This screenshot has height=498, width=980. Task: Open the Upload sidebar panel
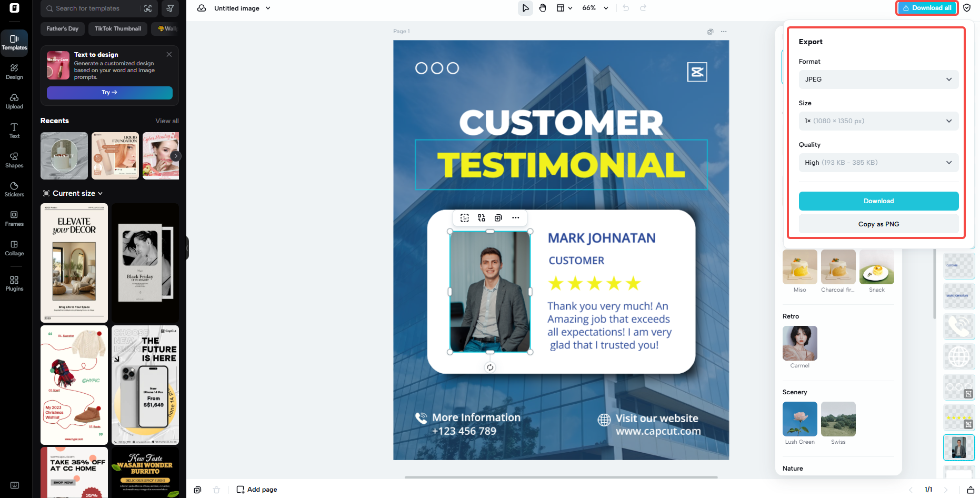(x=14, y=102)
